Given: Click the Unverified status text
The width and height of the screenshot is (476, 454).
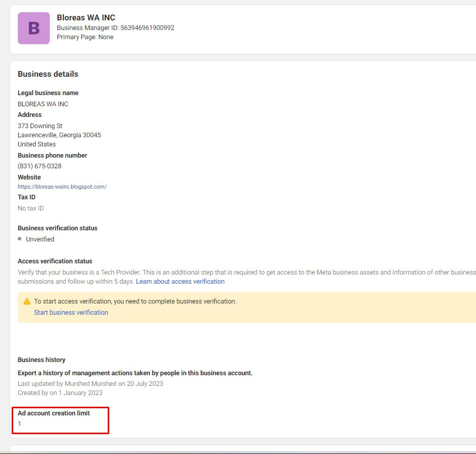Looking at the screenshot, I should click(x=40, y=239).
